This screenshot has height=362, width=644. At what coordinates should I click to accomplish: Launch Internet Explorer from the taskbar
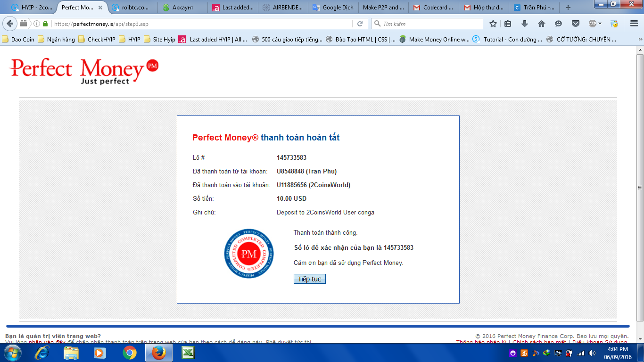point(42,353)
